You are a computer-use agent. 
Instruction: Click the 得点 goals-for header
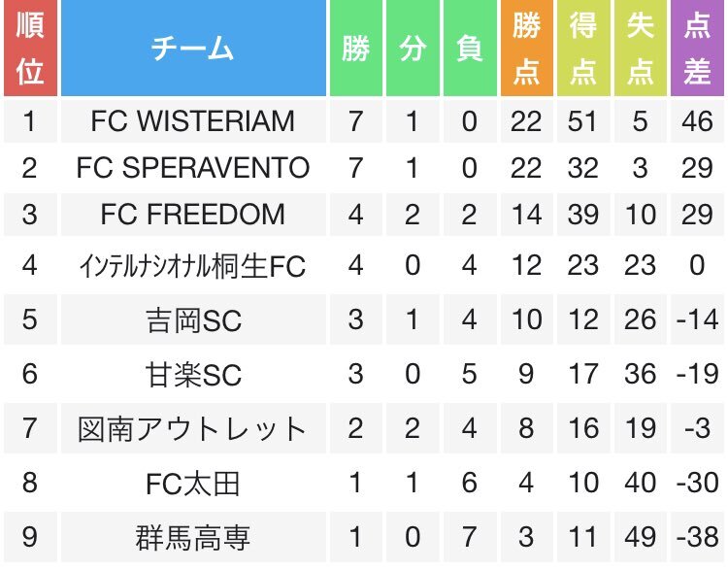coord(582,49)
